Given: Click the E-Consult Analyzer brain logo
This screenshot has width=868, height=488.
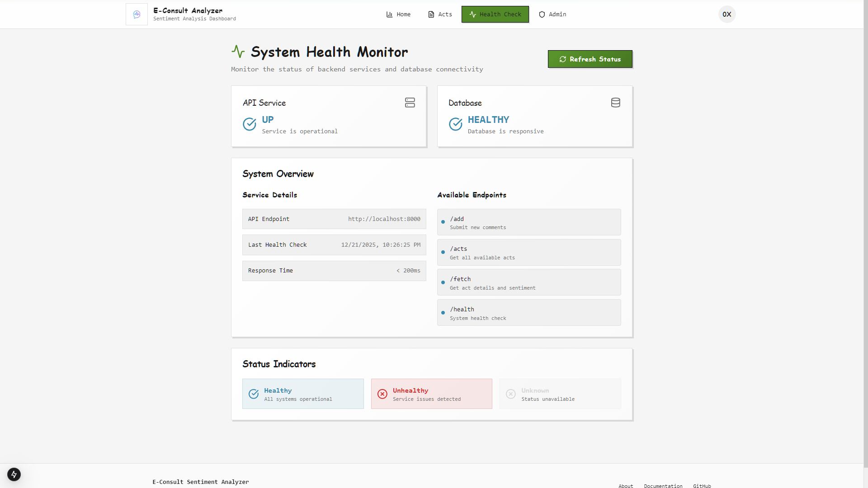Looking at the screenshot, I should (137, 14).
